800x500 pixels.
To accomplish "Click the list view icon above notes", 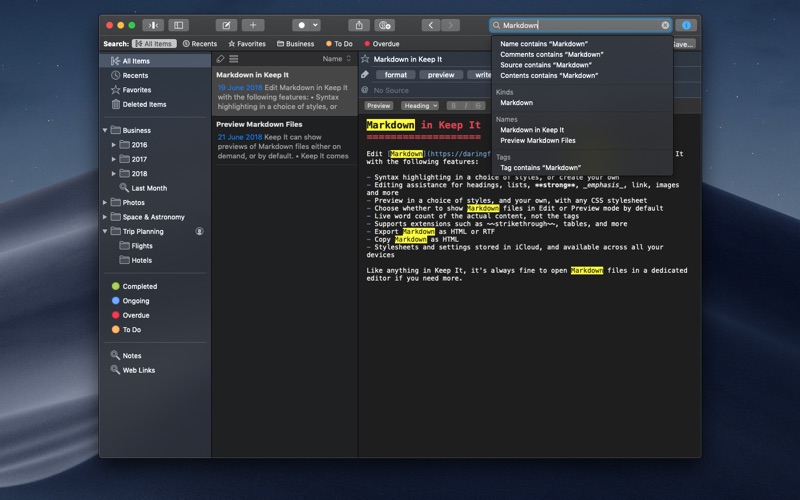I will tap(234, 59).
